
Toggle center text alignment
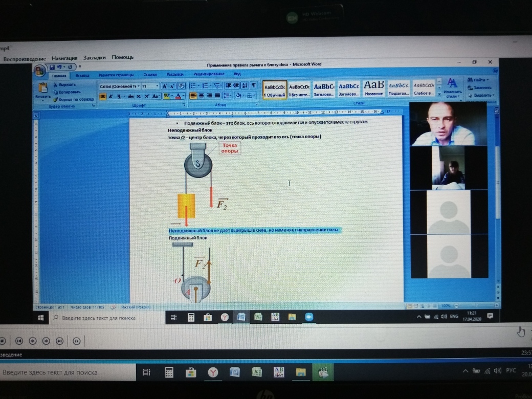(x=202, y=95)
